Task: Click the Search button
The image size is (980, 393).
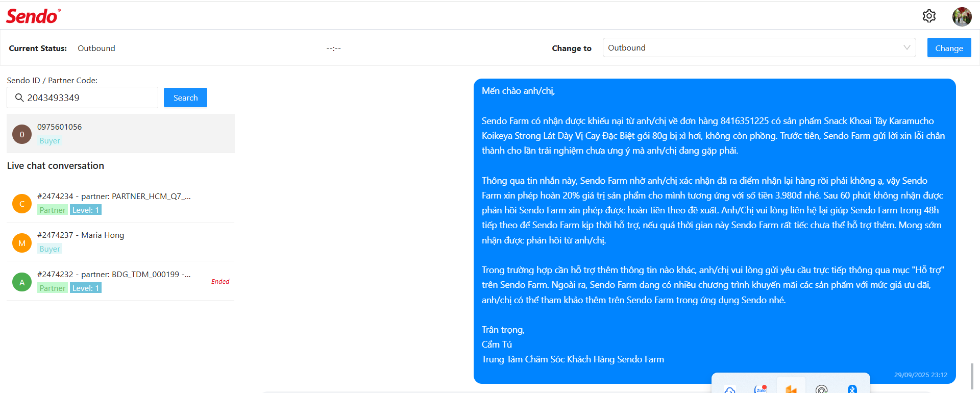Action: click(185, 97)
